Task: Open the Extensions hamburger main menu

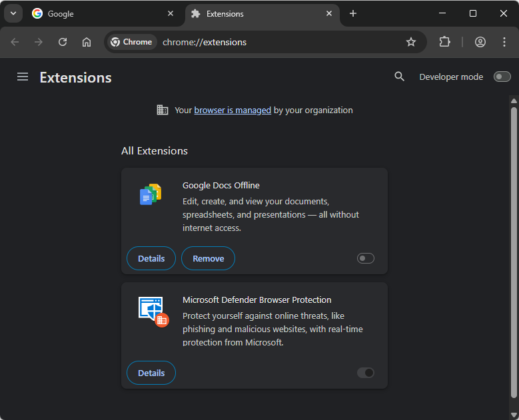Action: [x=23, y=77]
